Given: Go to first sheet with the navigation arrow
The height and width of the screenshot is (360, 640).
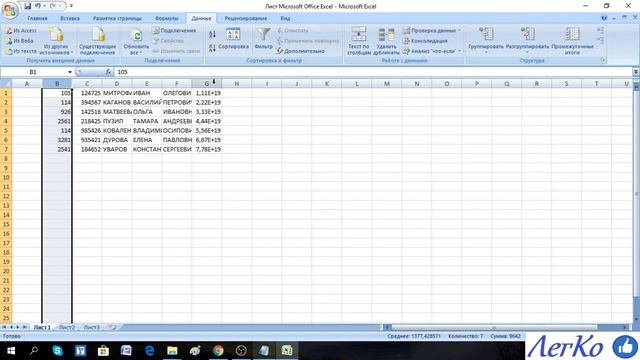Looking at the screenshot, I should click(x=4, y=327).
